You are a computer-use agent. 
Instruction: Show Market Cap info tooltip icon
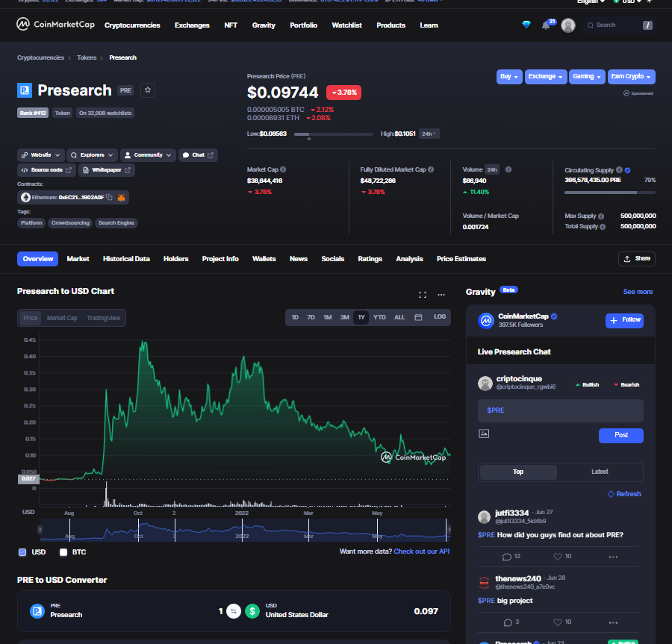283,169
